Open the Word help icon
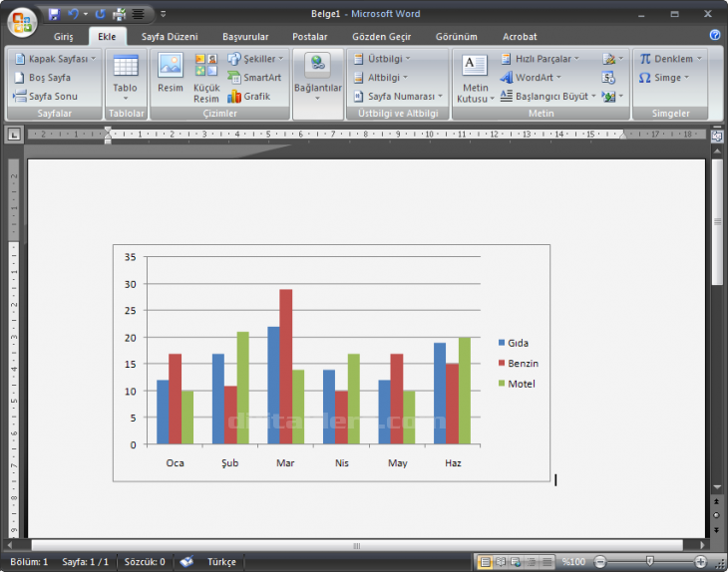Image resolution: width=728 pixels, height=572 pixels. coord(715,35)
